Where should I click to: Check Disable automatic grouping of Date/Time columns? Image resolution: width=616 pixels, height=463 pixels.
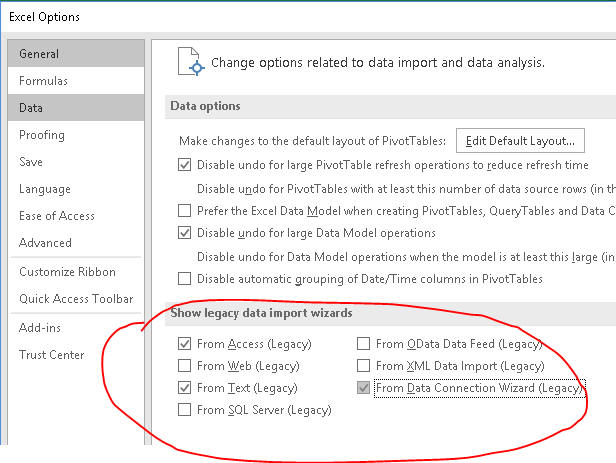pyautogui.click(x=184, y=279)
